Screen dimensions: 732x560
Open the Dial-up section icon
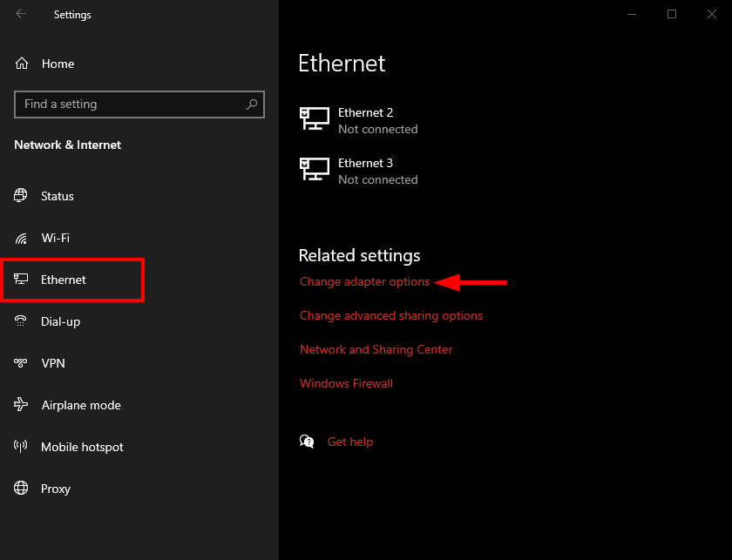point(22,321)
